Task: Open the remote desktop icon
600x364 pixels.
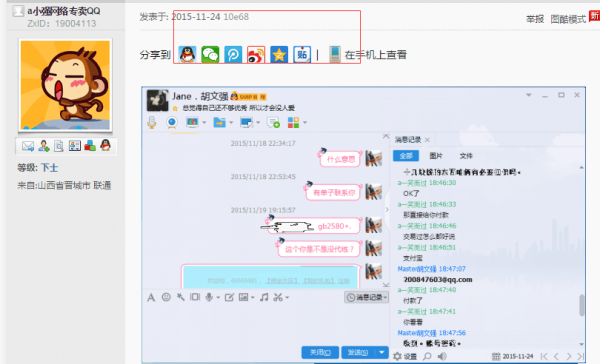Action: click(x=246, y=122)
